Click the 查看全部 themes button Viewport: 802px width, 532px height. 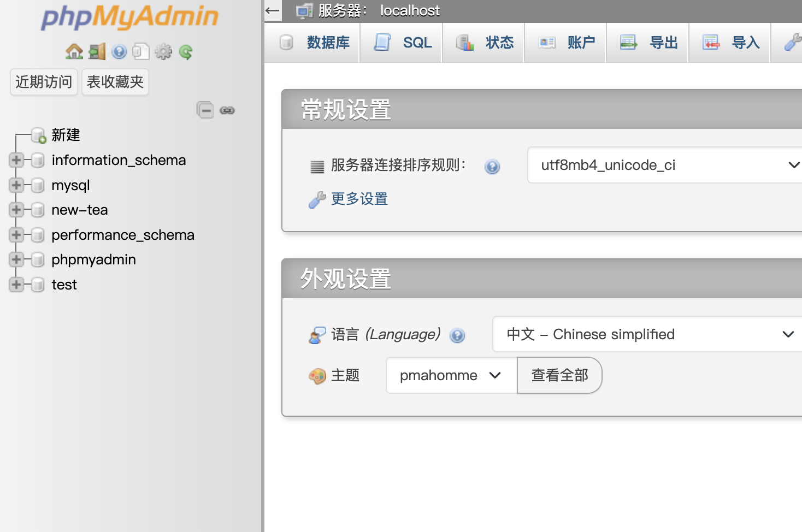point(559,375)
